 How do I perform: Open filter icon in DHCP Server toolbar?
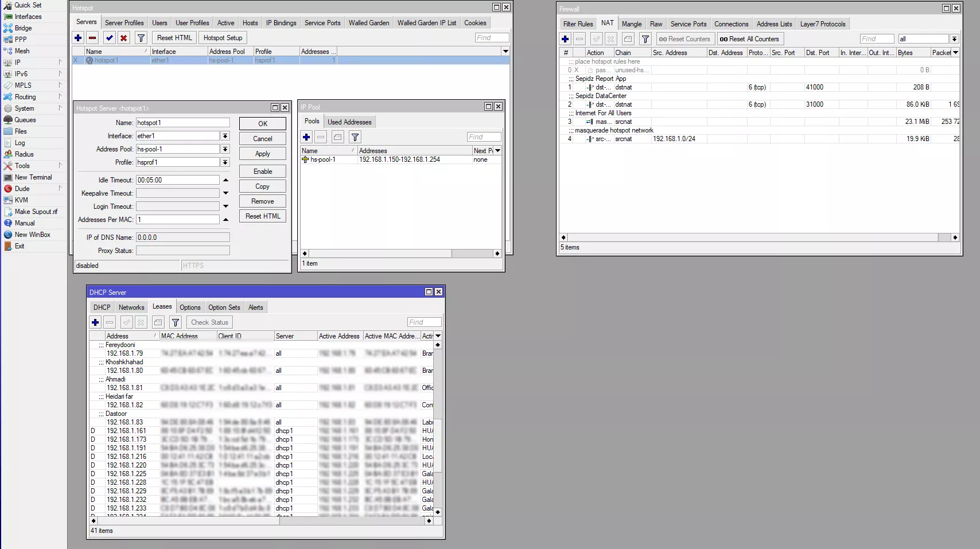[176, 322]
